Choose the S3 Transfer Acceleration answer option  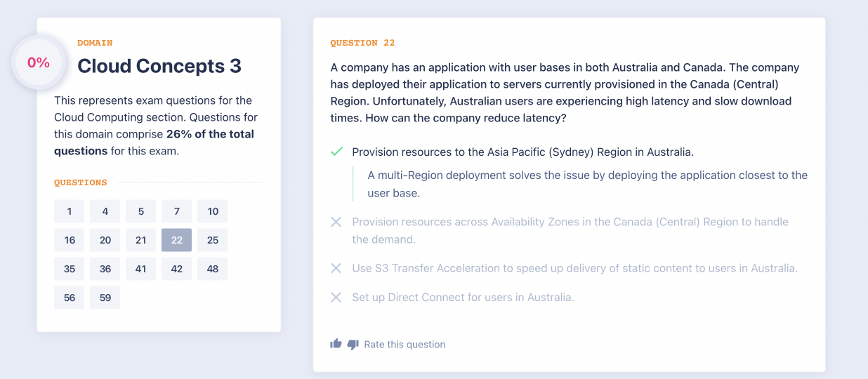[574, 268]
